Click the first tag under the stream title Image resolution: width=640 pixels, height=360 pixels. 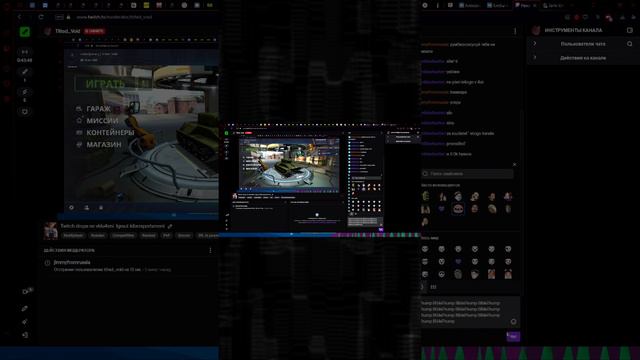pyautogui.click(x=73, y=236)
